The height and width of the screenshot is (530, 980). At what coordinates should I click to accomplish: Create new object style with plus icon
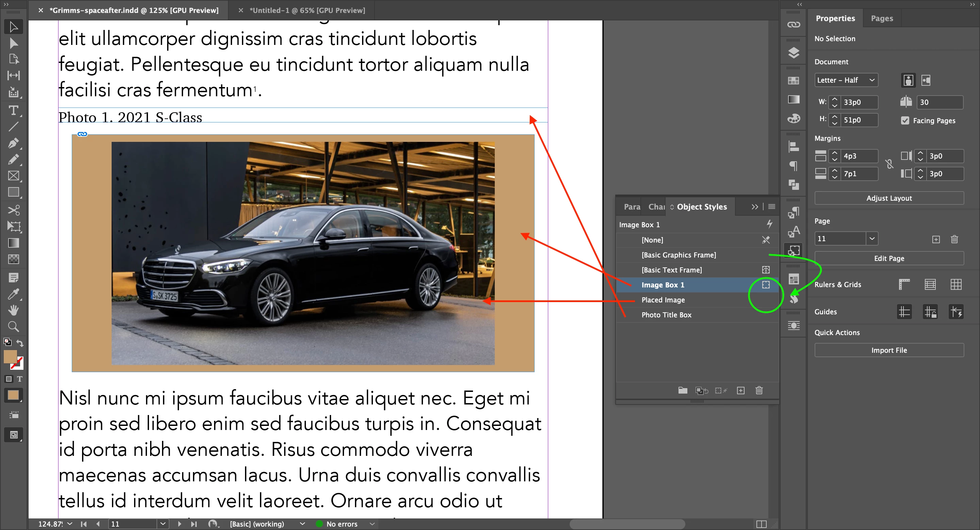click(x=740, y=391)
